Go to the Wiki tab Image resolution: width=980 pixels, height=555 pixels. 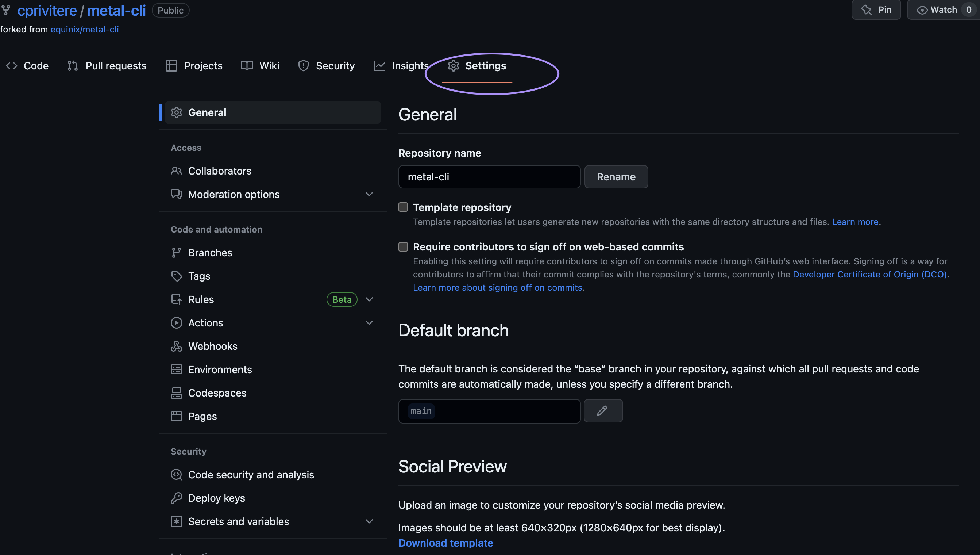[x=260, y=66]
